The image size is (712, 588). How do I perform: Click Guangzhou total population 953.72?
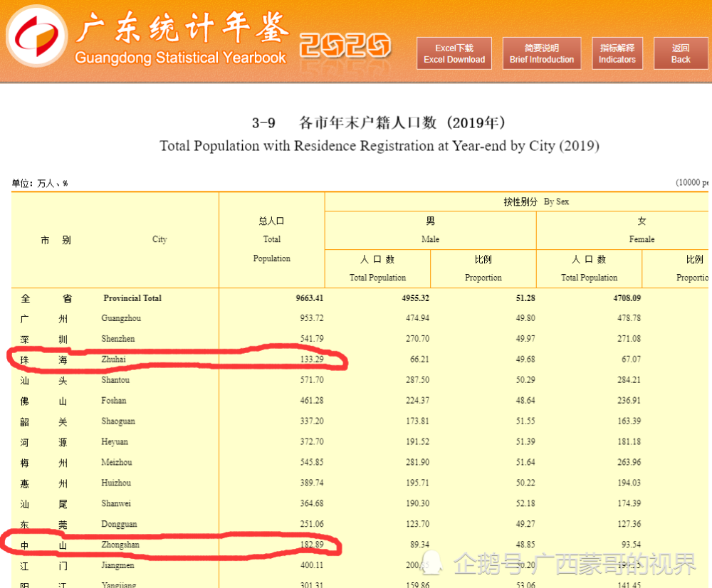point(312,318)
